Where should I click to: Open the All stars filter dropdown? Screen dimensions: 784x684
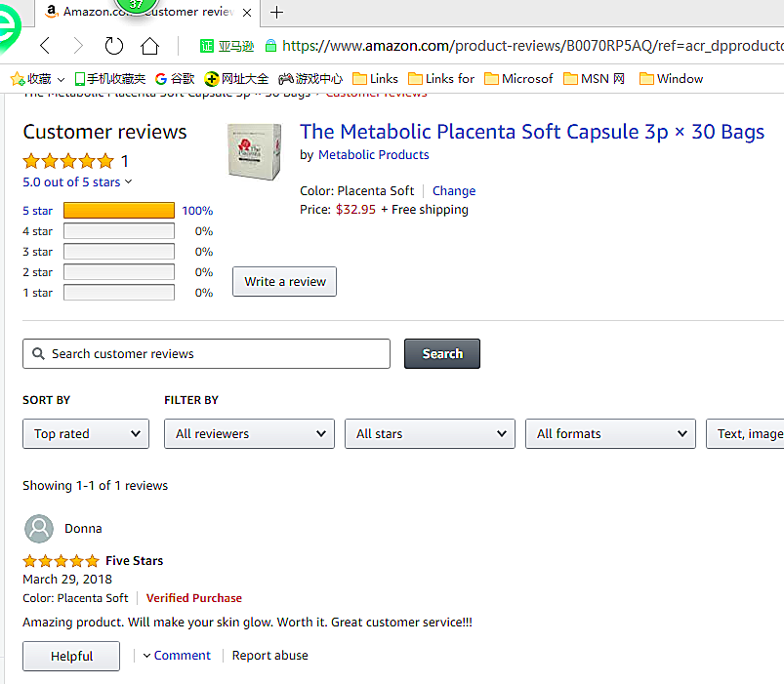point(430,434)
